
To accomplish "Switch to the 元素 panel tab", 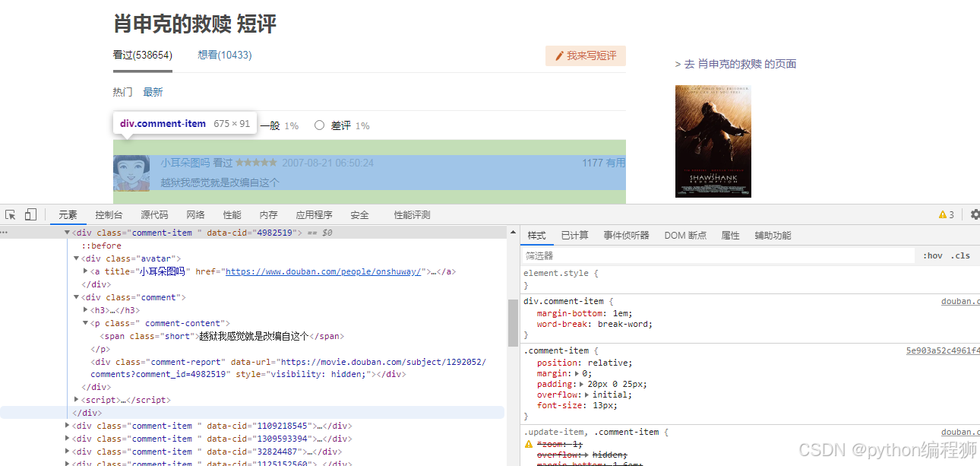I will pos(68,215).
